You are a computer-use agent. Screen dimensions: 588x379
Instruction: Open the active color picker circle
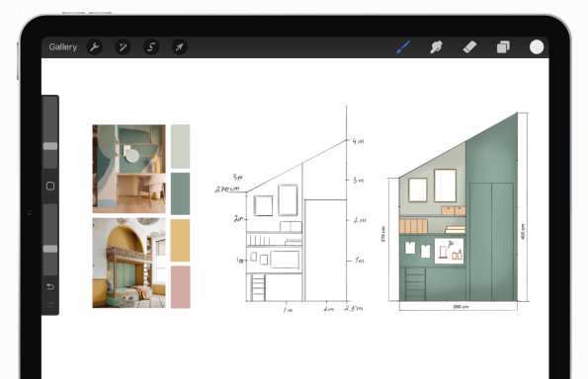pyautogui.click(x=537, y=47)
